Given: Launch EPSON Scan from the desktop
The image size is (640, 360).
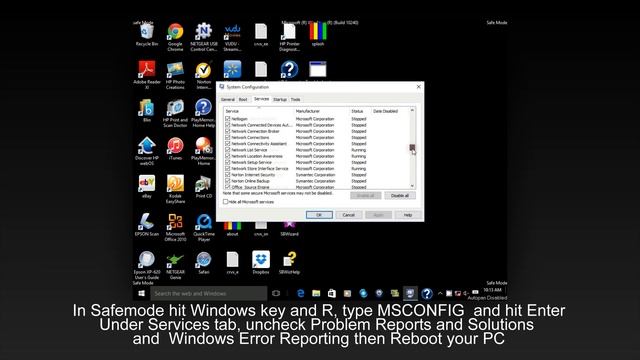Looking at the screenshot, I should [147, 224].
